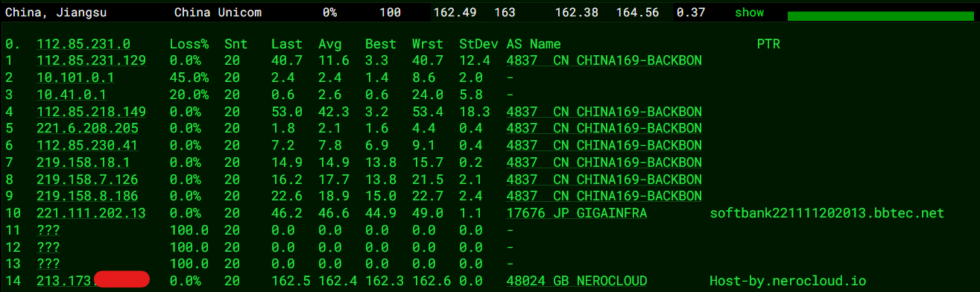Open AS 4837 CHINA169-BACKBON link in hop 1

(604, 61)
